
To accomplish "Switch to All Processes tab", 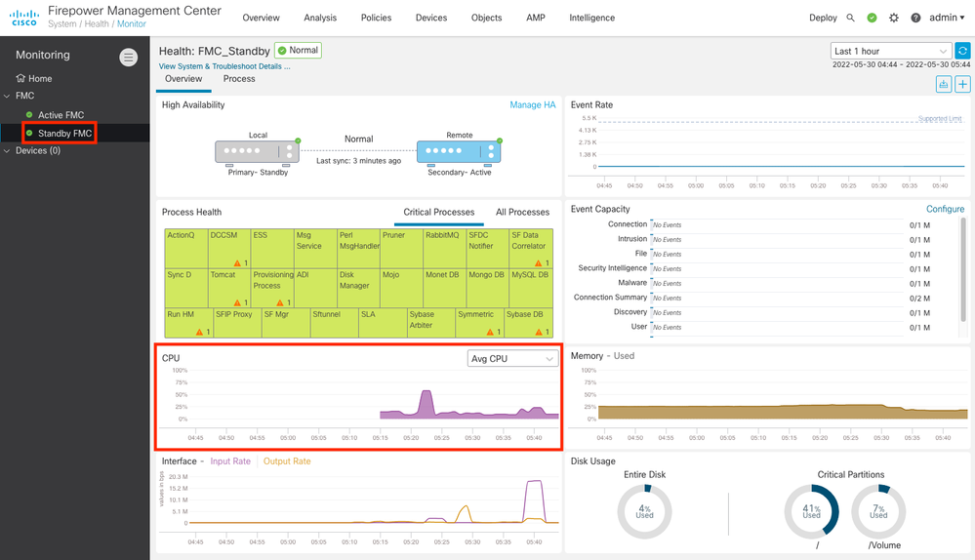I will (522, 212).
